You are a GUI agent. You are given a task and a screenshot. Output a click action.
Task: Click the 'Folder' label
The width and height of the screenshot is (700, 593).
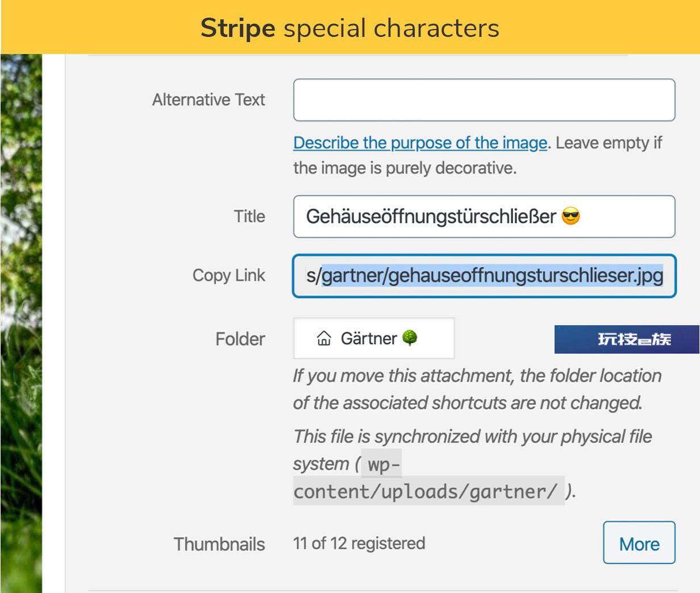point(240,339)
